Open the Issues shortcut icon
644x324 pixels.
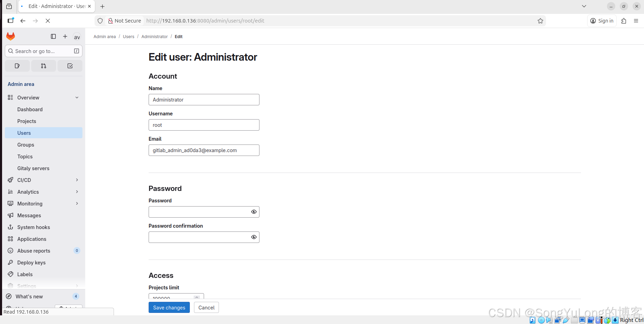(17, 66)
